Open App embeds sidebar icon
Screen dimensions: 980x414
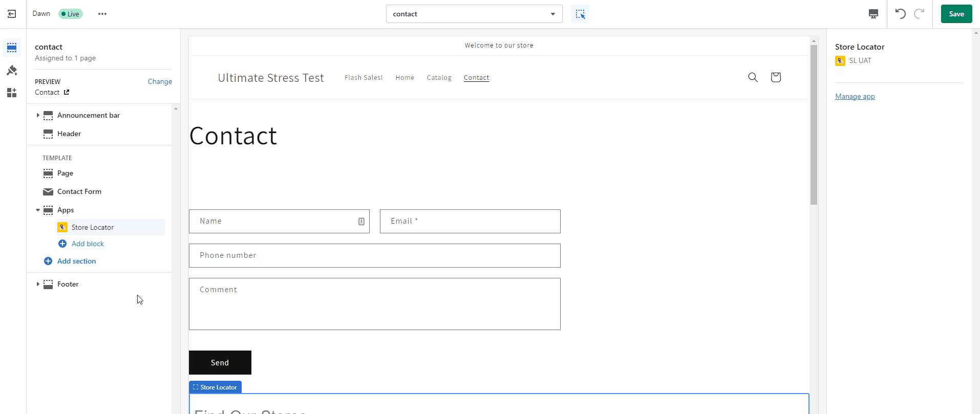[12, 93]
